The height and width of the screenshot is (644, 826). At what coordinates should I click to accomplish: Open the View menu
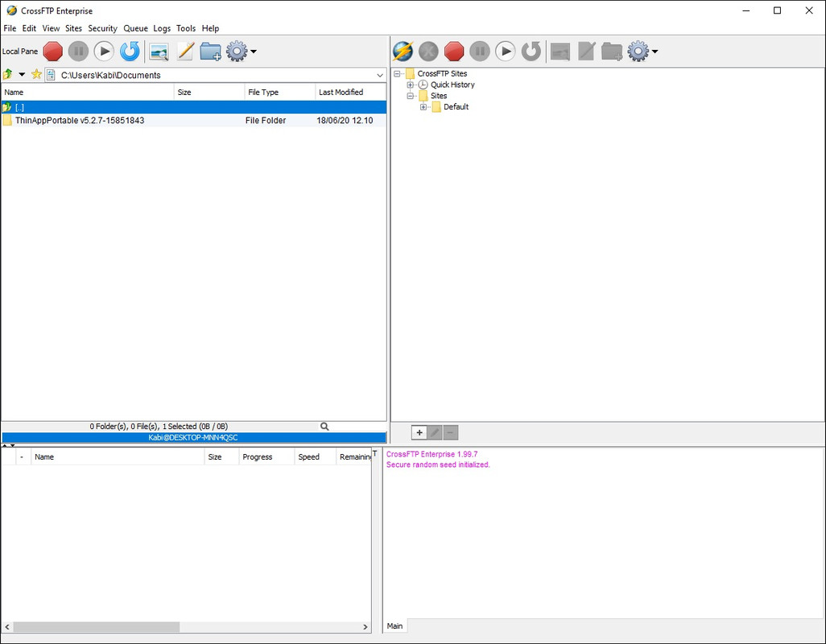tap(51, 28)
